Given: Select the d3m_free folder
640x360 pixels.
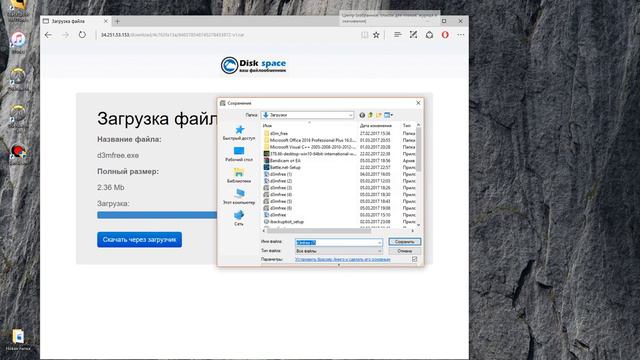Looking at the screenshot, I should pyautogui.click(x=279, y=133).
